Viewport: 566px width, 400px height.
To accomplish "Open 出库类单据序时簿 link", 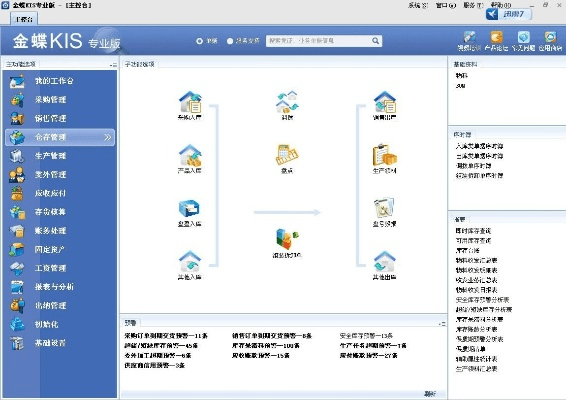I will pos(479,156).
